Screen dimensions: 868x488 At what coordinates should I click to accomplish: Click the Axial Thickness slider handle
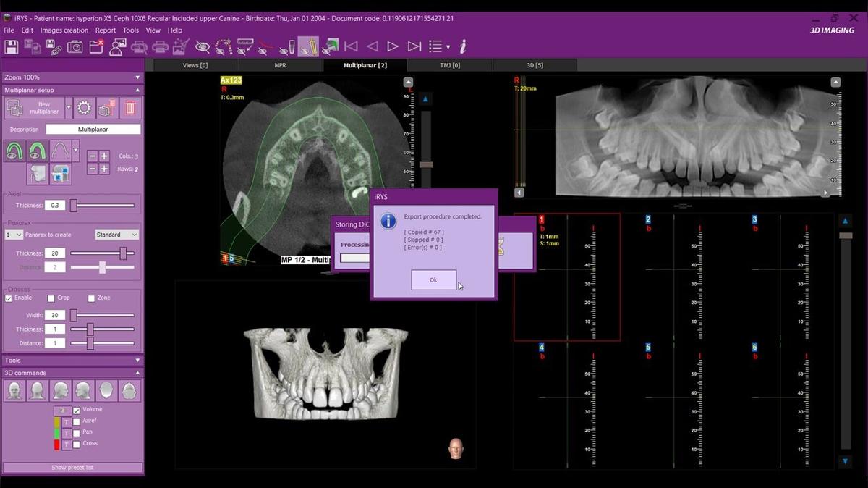click(x=73, y=206)
